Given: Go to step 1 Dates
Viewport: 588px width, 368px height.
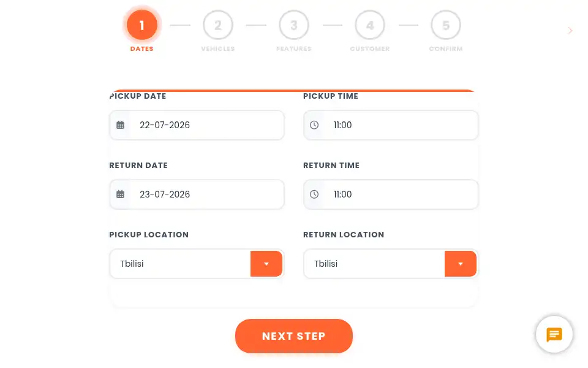Looking at the screenshot, I should (141, 25).
